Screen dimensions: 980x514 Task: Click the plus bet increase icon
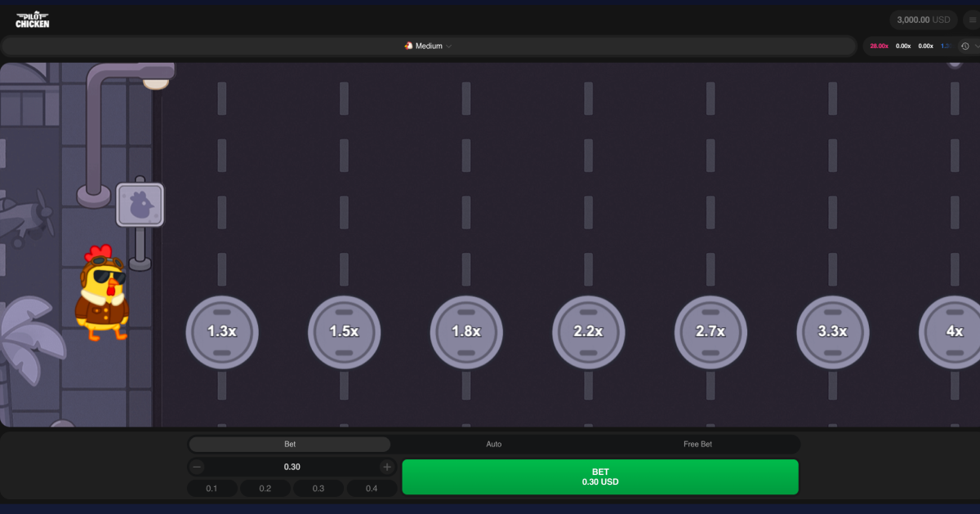coord(387,467)
